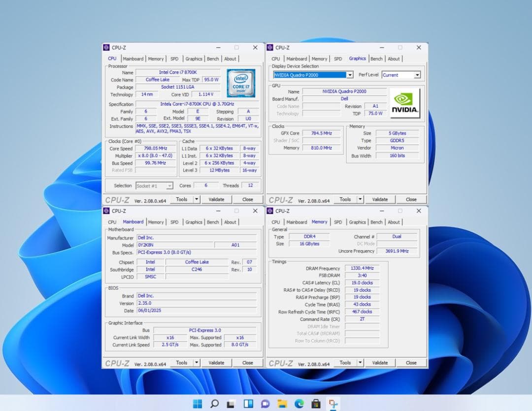
Task: Open the NVIDIA Quadro P2000 device dropdown
Action: (350, 74)
